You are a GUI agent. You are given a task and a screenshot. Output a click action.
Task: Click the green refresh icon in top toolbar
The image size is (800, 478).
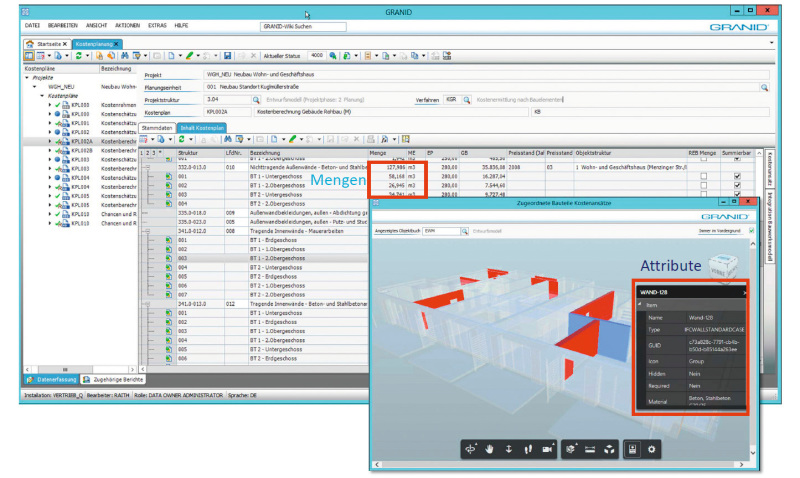click(x=79, y=56)
